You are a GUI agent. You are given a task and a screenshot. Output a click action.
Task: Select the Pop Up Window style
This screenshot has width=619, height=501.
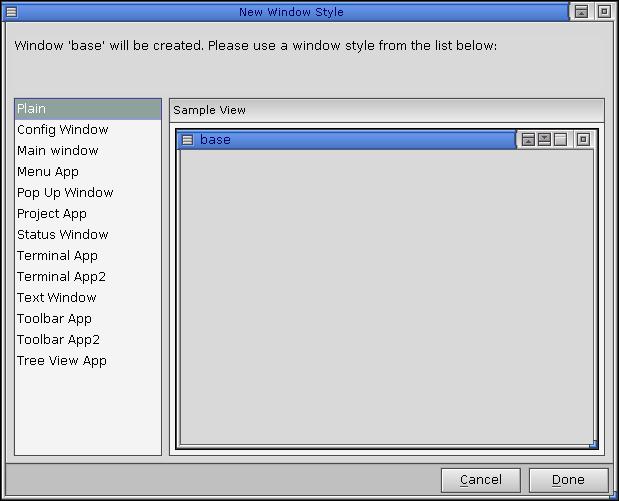click(x=65, y=193)
